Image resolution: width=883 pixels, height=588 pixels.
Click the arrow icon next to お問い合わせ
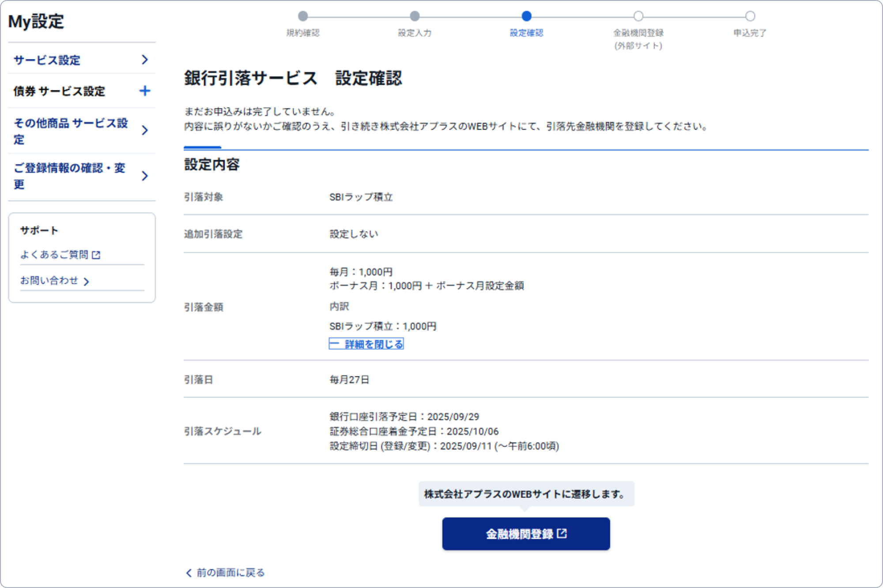tap(87, 281)
